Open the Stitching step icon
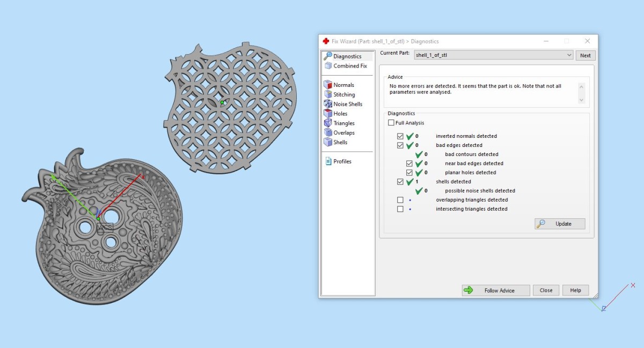This screenshot has width=644, height=348. [328, 94]
